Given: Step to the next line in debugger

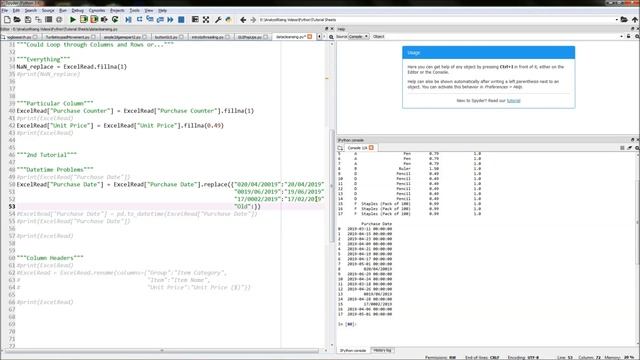Looking at the screenshot, I should point(139,19).
